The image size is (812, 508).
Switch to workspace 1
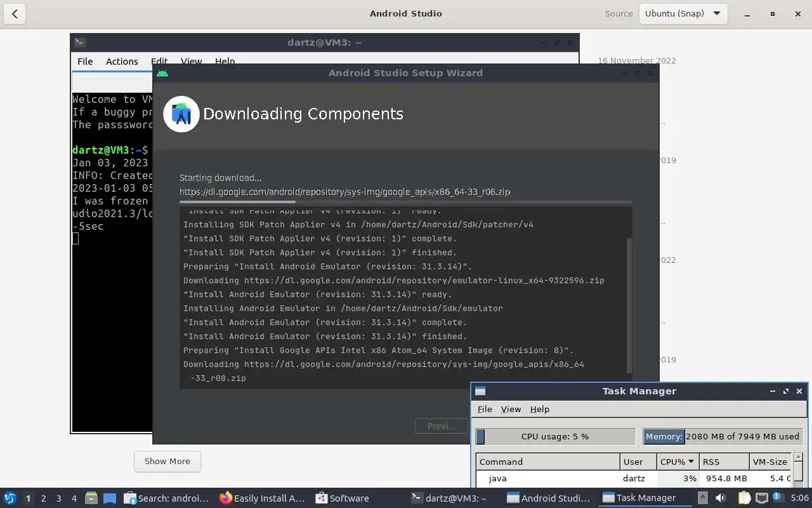28,498
